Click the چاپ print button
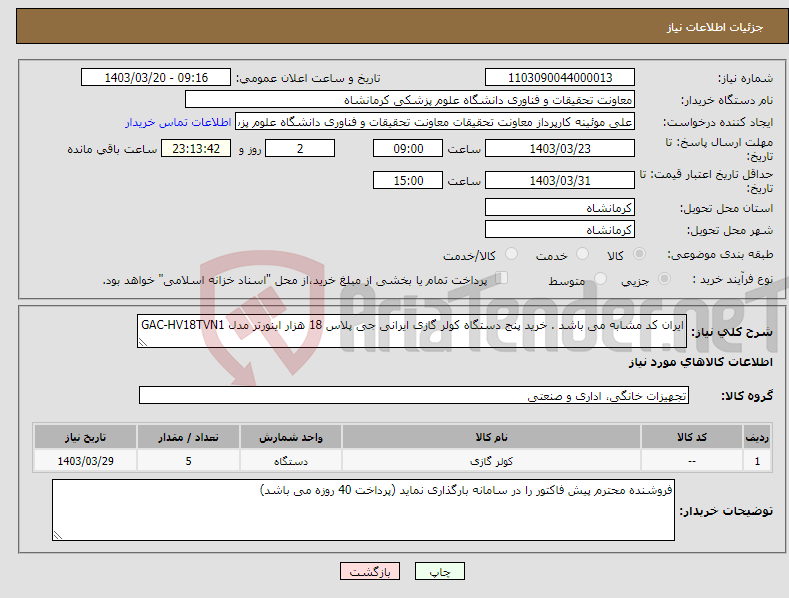Viewport: 789px width, 598px height. pyautogui.click(x=440, y=571)
